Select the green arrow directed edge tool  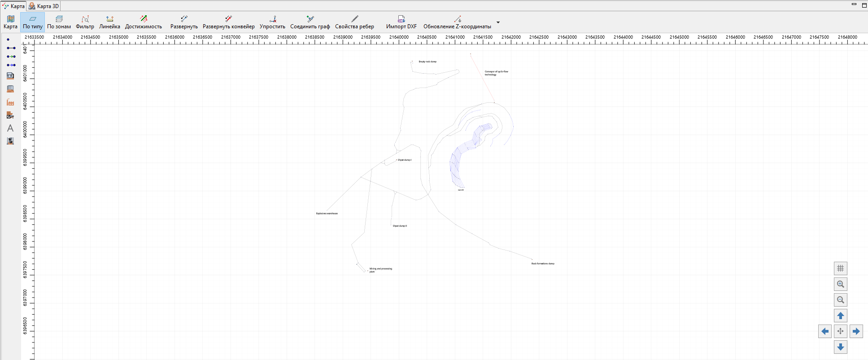11,57
